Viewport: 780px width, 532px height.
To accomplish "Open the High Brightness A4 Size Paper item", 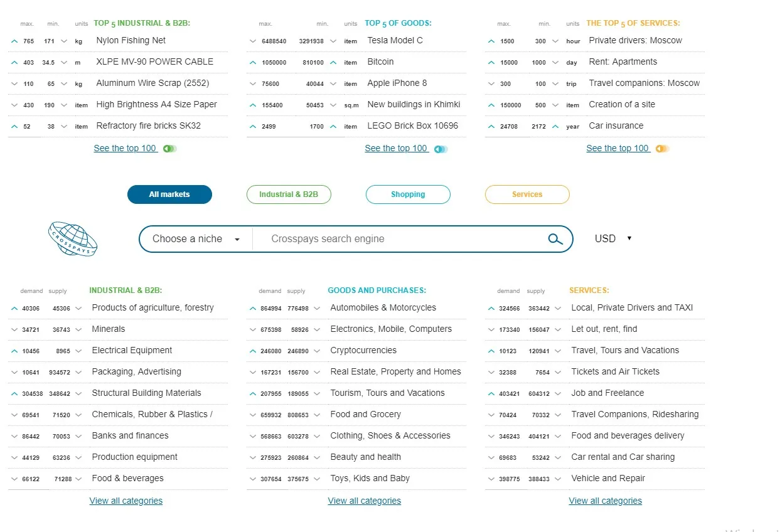I will tap(156, 104).
